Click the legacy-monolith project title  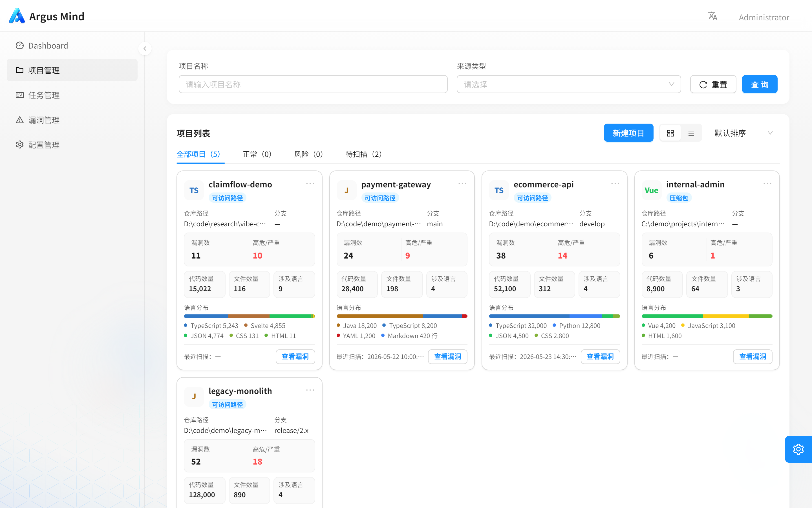pos(240,391)
